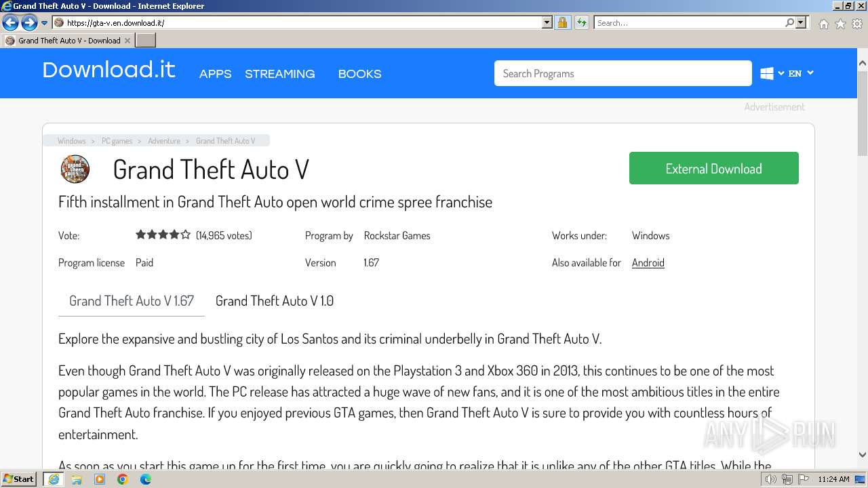Click the security lock icon
The height and width of the screenshot is (488, 868).
pos(562,22)
